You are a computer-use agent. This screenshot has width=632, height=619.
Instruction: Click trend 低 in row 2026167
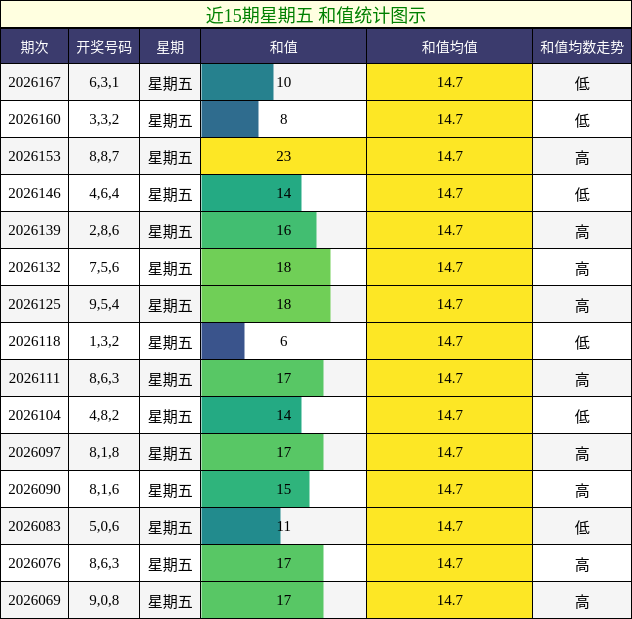pos(582,83)
